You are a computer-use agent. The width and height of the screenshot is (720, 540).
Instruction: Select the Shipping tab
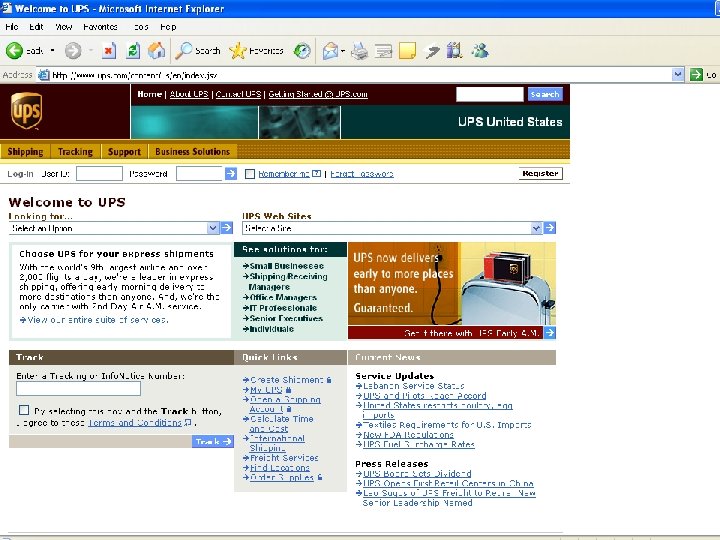[x=25, y=152]
